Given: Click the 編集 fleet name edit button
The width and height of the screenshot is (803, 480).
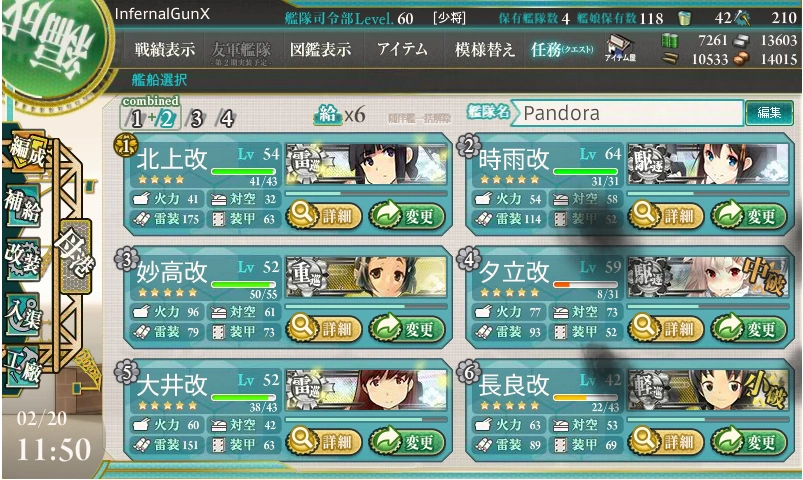Looking at the screenshot, I should point(769,113).
